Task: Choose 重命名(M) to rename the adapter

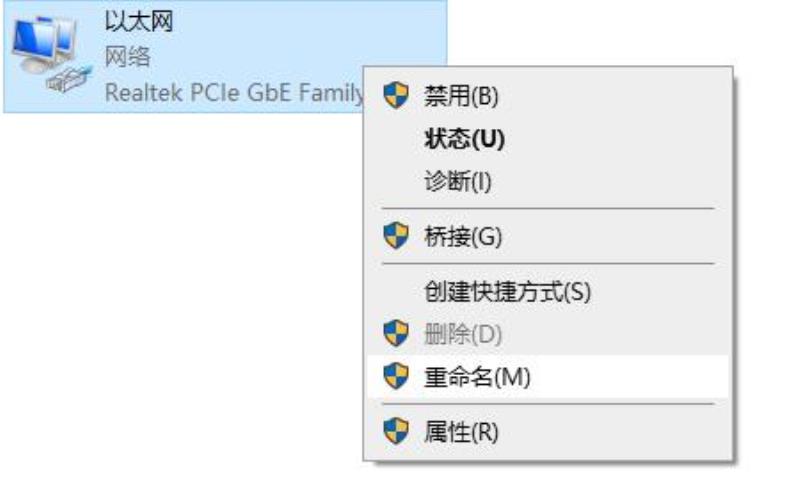Action: tap(547, 377)
